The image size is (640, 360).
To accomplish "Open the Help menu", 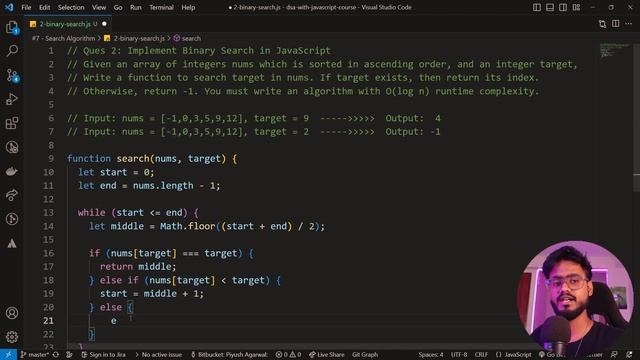I will (x=188, y=7).
